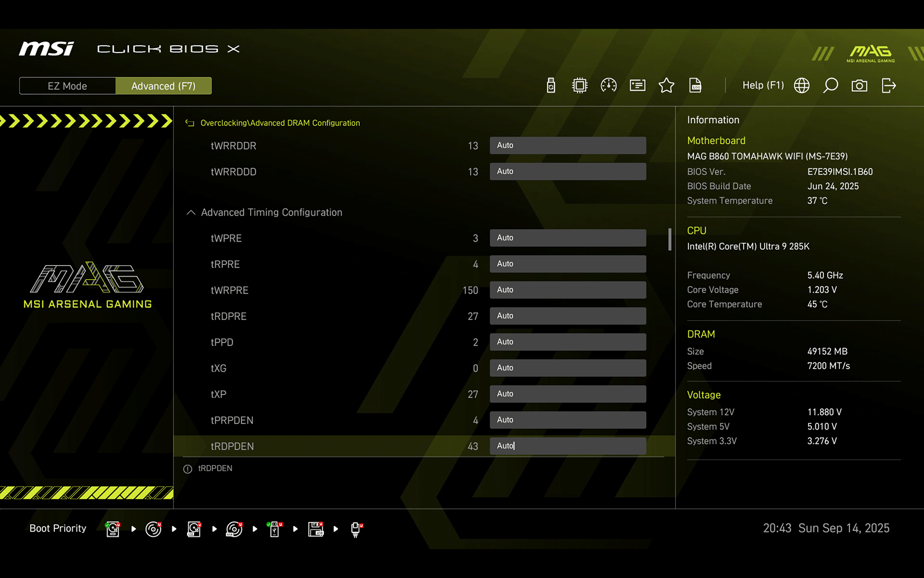Open the CPU chip information icon
The image size is (924, 578).
point(580,86)
